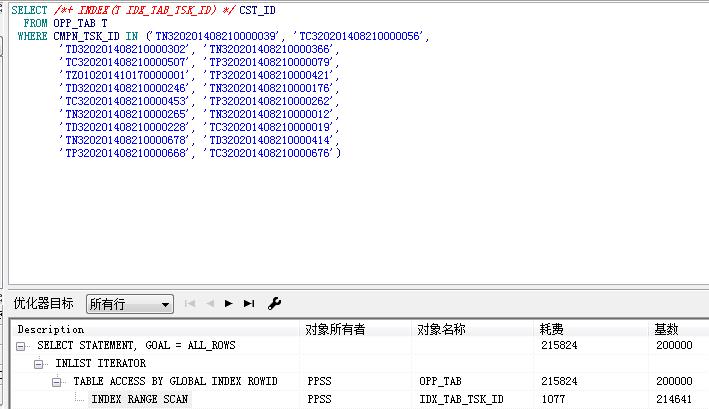Click cardinality 200000 in TABLE ACCESS row

[674, 381]
